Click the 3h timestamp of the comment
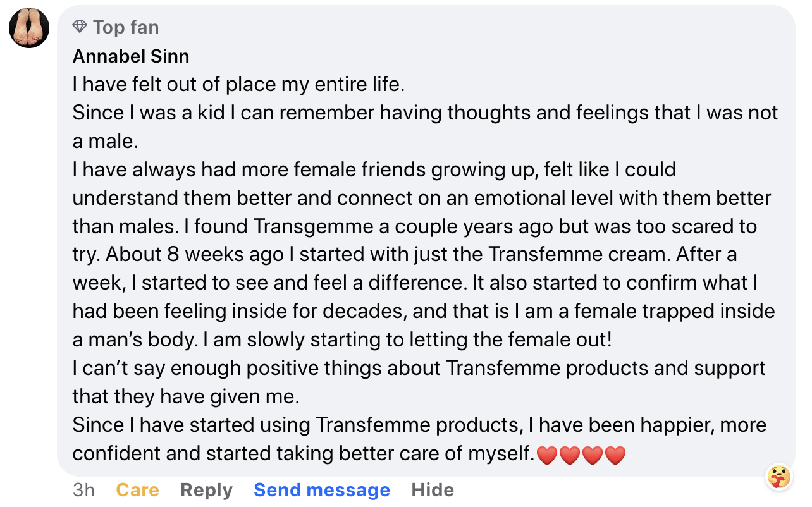812x507 pixels. (x=83, y=490)
